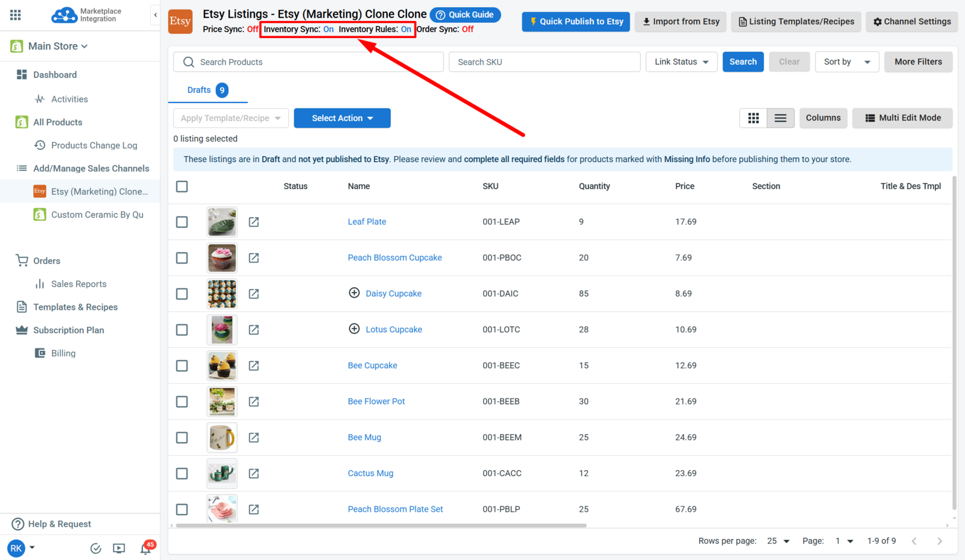Open Templates & Recipes in sidebar
Image resolution: width=965 pixels, height=560 pixels.
tap(75, 307)
